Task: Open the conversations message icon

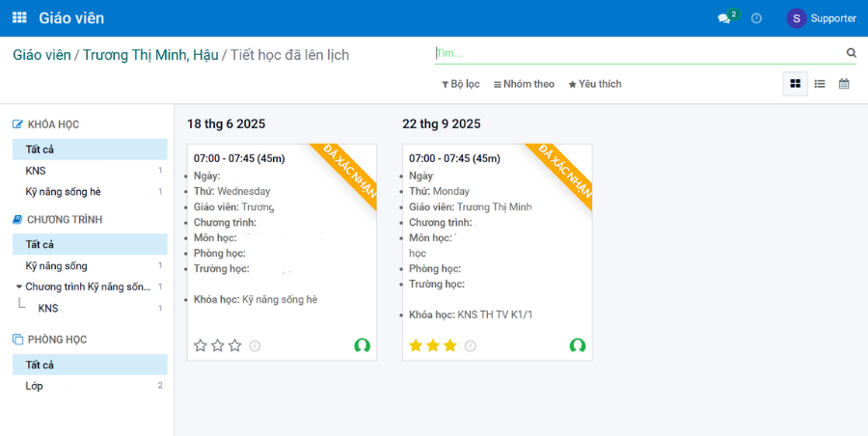Action: pos(724,18)
